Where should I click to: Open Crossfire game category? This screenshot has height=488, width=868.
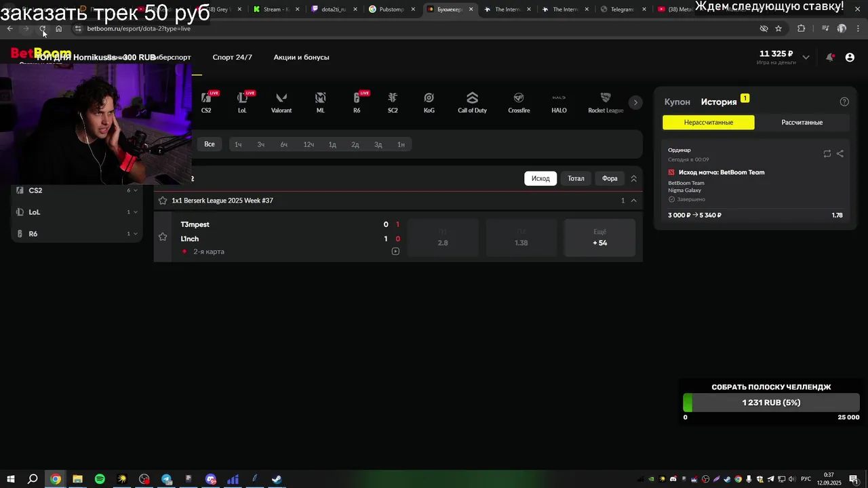tap(519, 102)
